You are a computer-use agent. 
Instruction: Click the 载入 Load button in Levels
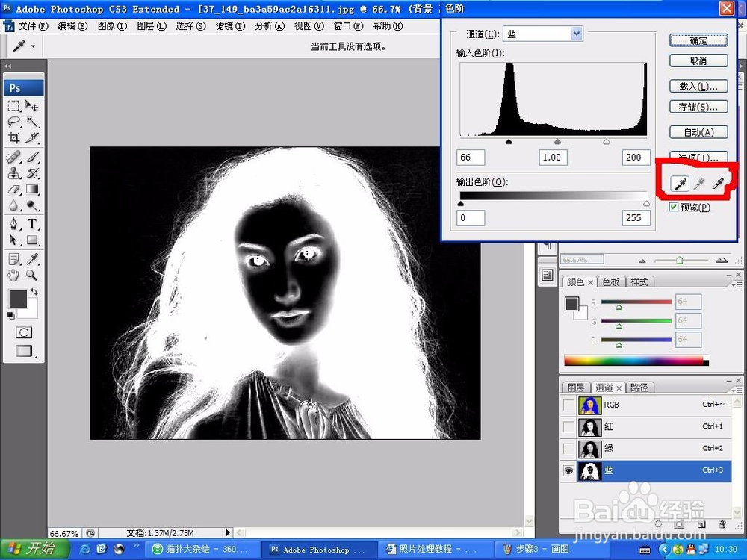698,85
